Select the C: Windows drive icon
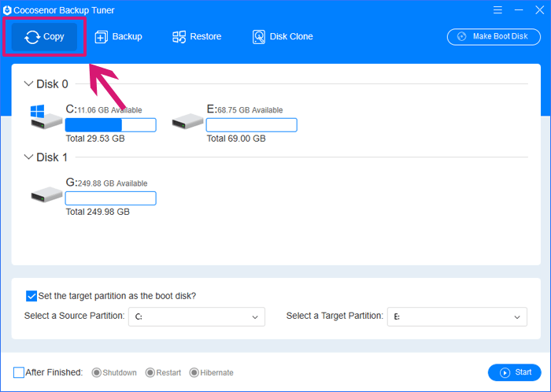 coord(46,117)
